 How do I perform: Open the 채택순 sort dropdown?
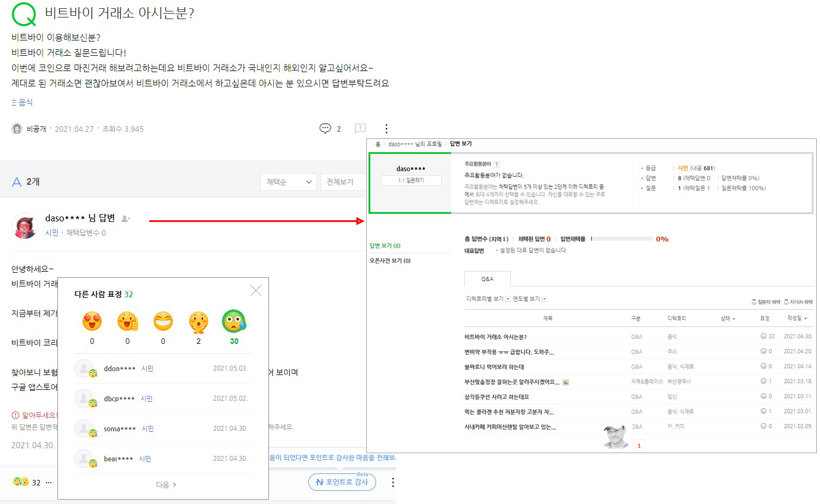pyautogui.click(x=289, y=182)
